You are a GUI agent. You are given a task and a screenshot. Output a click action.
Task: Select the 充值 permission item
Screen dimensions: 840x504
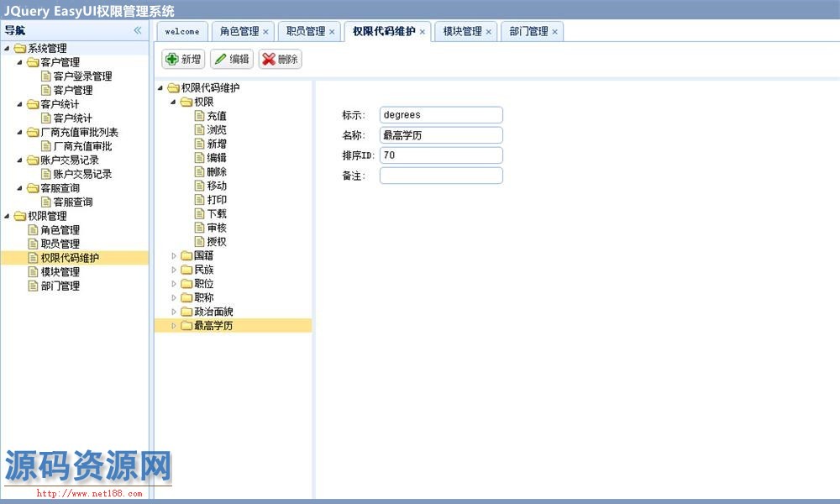point(216,116)
